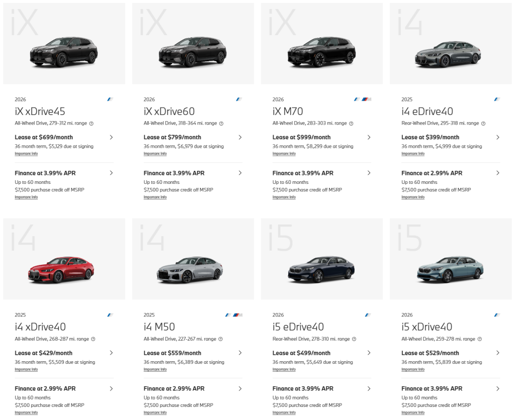The height and width of the screenshot is (420, 515).
Task: Expand the Lease at $699/month offer arrow
Action: pos(111,137)
